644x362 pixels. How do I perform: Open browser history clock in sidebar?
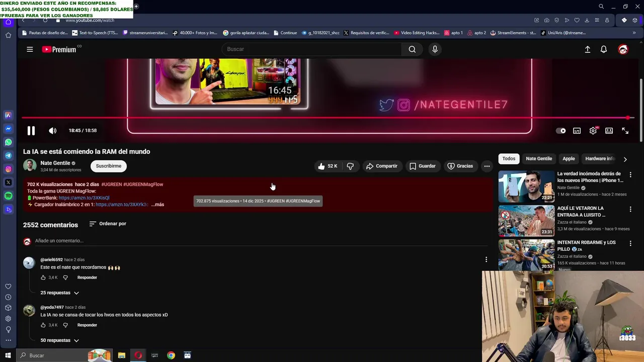pos(8,297)
